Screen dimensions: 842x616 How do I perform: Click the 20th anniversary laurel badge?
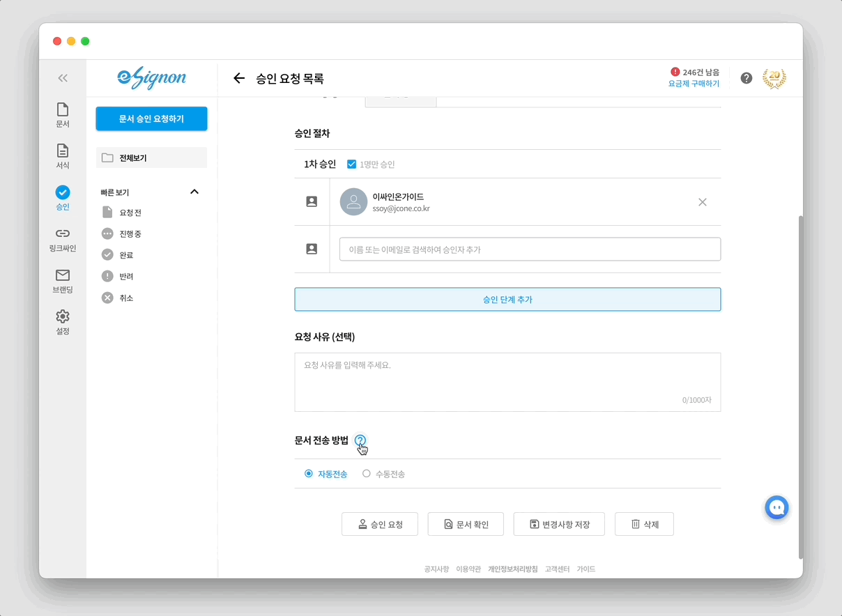tap(774, 78)
